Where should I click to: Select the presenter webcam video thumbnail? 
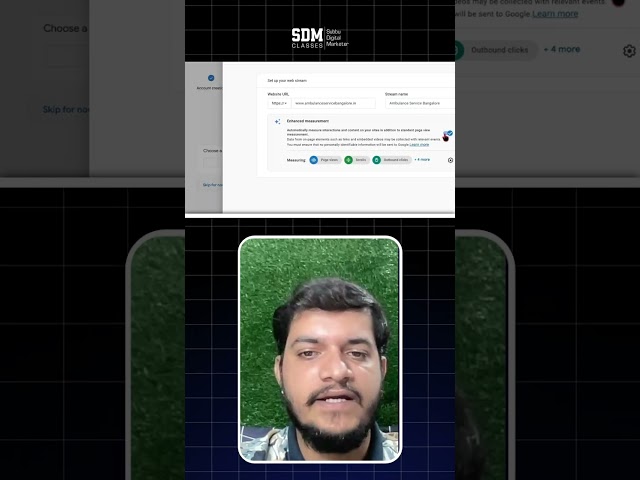click(x=320, y=349)
